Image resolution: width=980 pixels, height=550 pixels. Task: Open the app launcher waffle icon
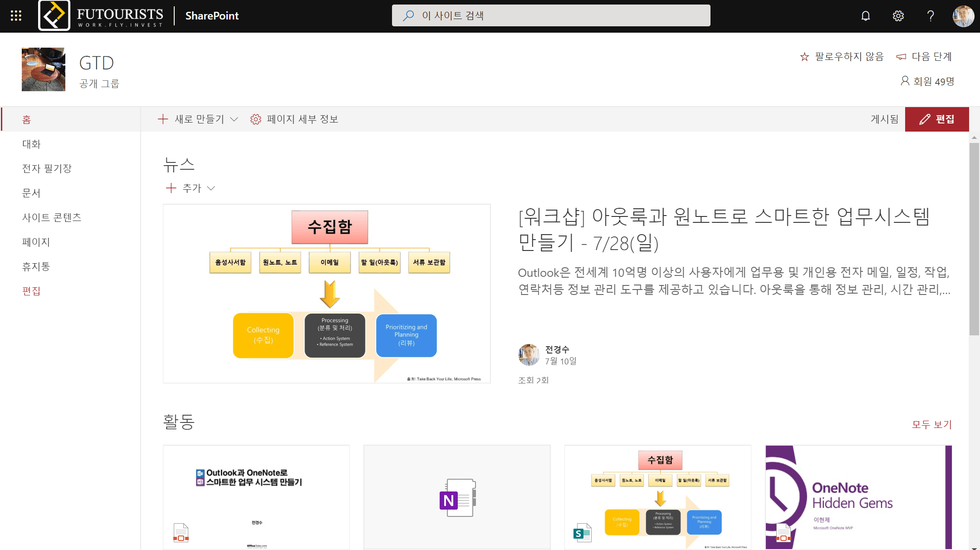tap(16, 16)
